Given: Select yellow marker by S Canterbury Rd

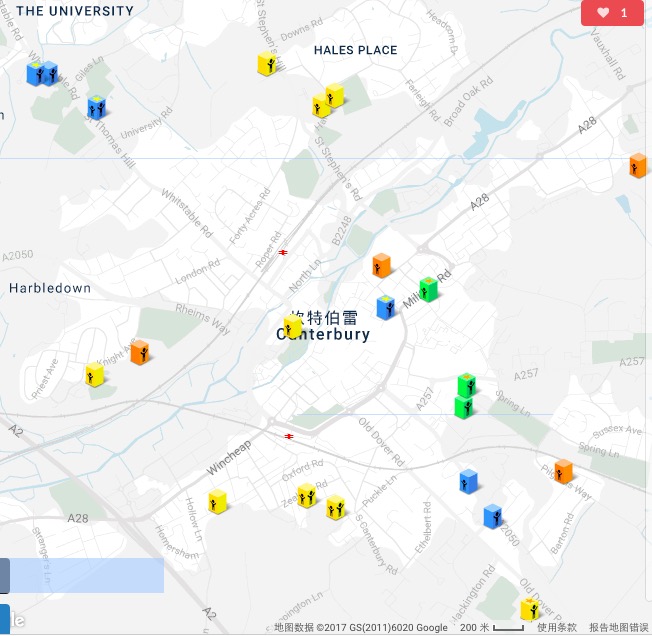Looking at the screenshot, I should point(335,508).
